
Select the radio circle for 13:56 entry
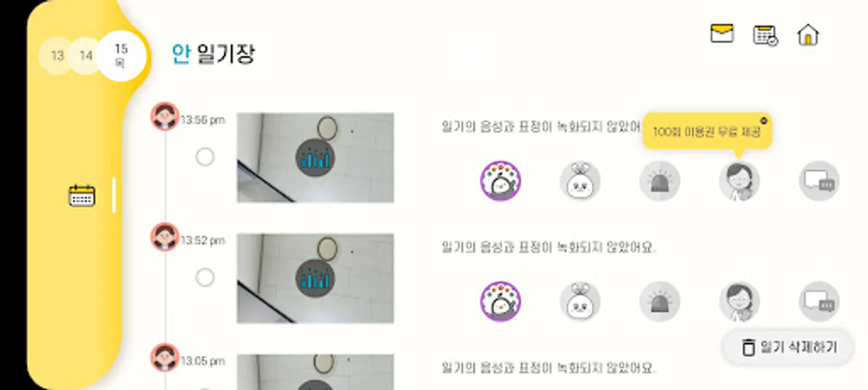[205, 157]
